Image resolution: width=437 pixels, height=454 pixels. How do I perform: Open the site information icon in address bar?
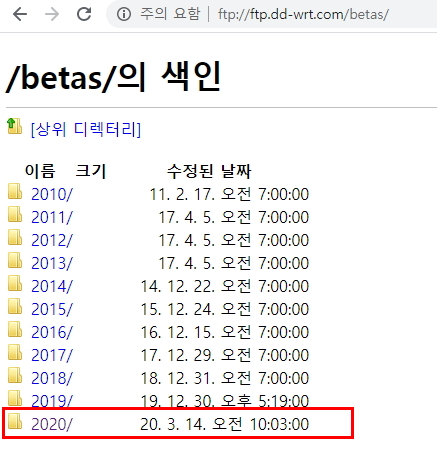(x=124, y=14)
